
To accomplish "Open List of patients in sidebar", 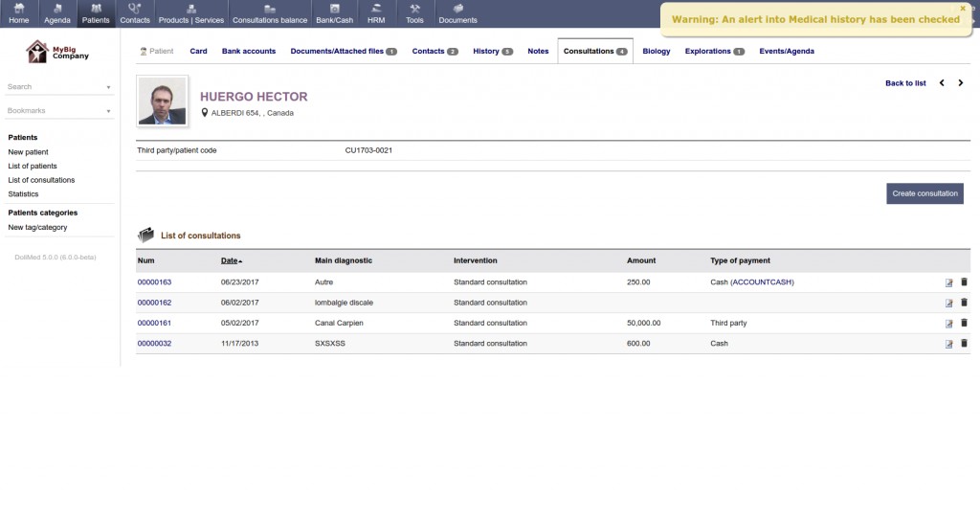I will click(x=33, y=166).
